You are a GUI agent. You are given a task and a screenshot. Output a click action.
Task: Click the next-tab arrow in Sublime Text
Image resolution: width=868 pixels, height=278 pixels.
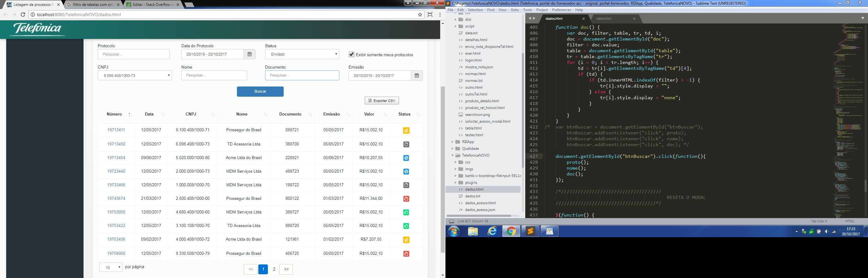tap(534, 19)
